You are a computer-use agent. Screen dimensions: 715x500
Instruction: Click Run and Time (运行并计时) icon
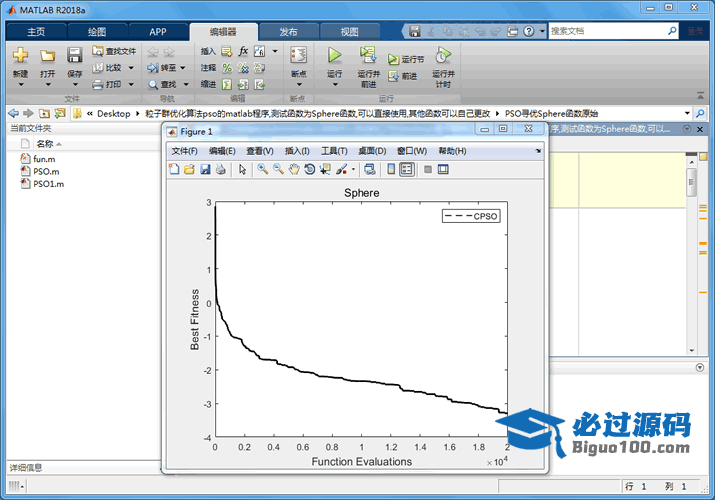[x=443, y=55]
